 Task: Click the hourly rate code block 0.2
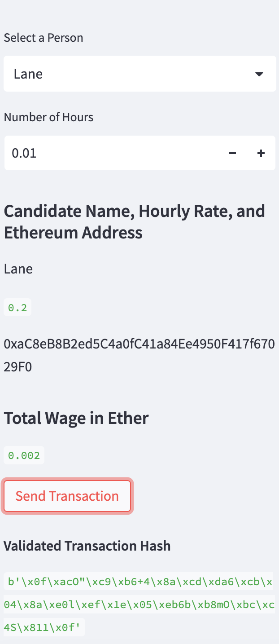pyautogui.click(x=17, y=307)
